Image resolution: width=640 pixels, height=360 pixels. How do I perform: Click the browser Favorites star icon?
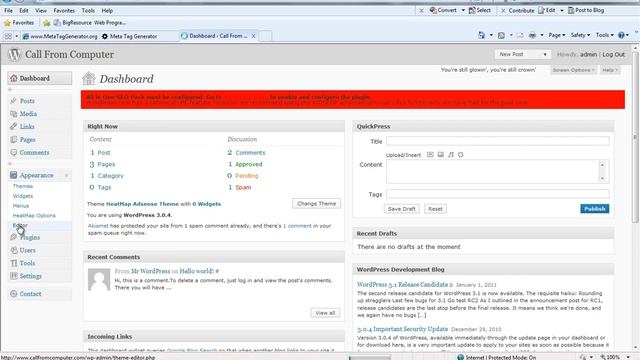click(7, 23)
